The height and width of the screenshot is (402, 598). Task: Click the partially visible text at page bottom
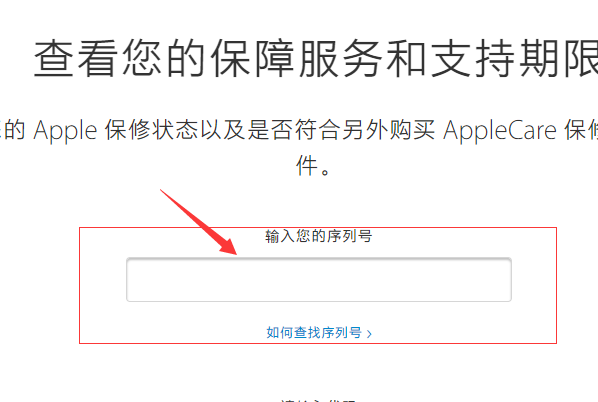318,400
